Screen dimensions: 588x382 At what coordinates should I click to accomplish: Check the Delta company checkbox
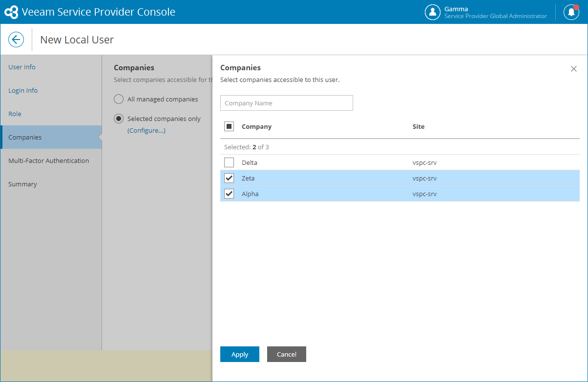tap(229, 162)
